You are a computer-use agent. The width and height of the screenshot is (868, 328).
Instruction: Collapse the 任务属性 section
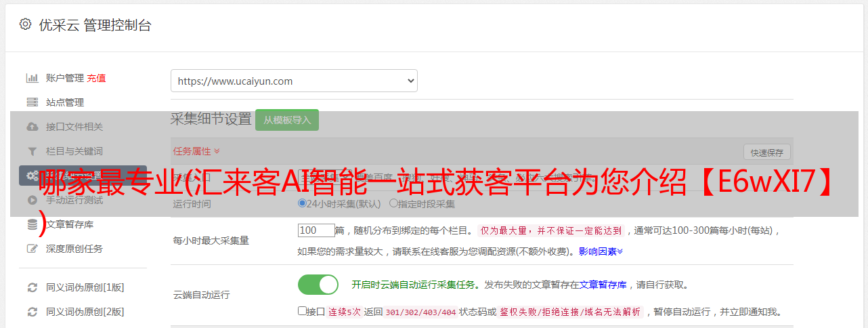(196, 150)
